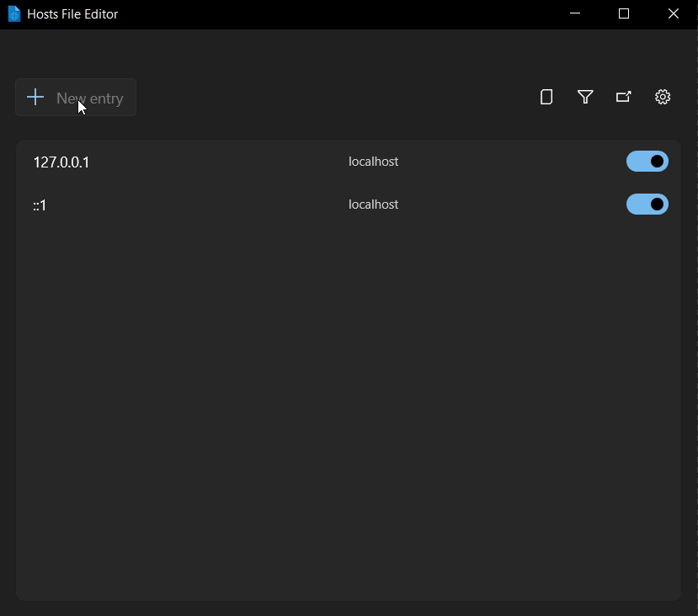Toggle the active switch for the IPv6 entry
The image size is (698, 616).
pos(647,204)
